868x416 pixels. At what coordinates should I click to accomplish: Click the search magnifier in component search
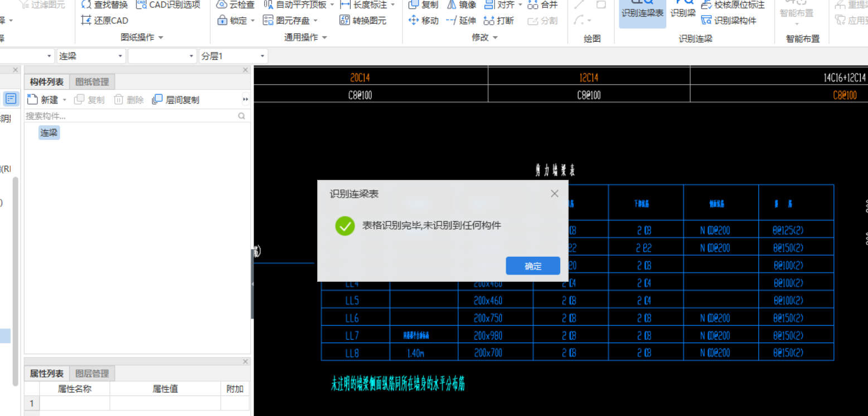241,116
